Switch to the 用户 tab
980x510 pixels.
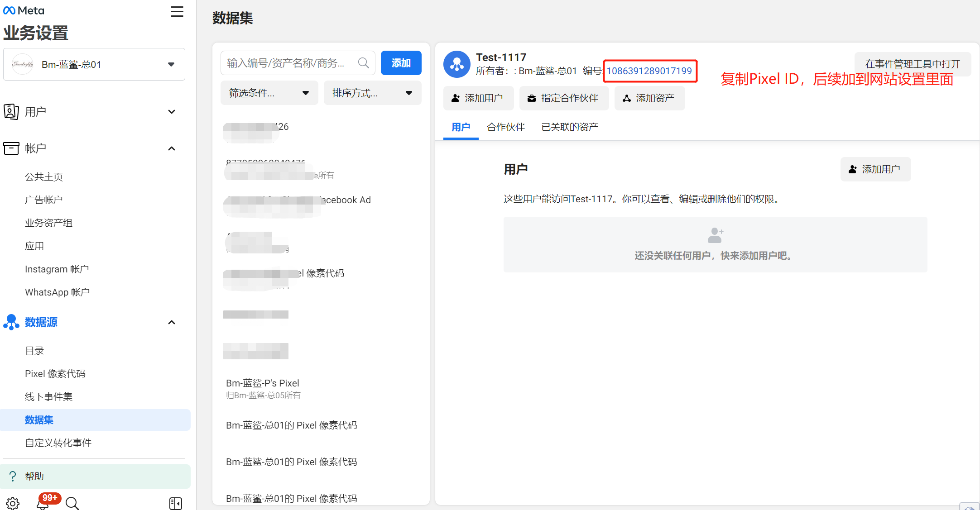(x=461, y=127)
